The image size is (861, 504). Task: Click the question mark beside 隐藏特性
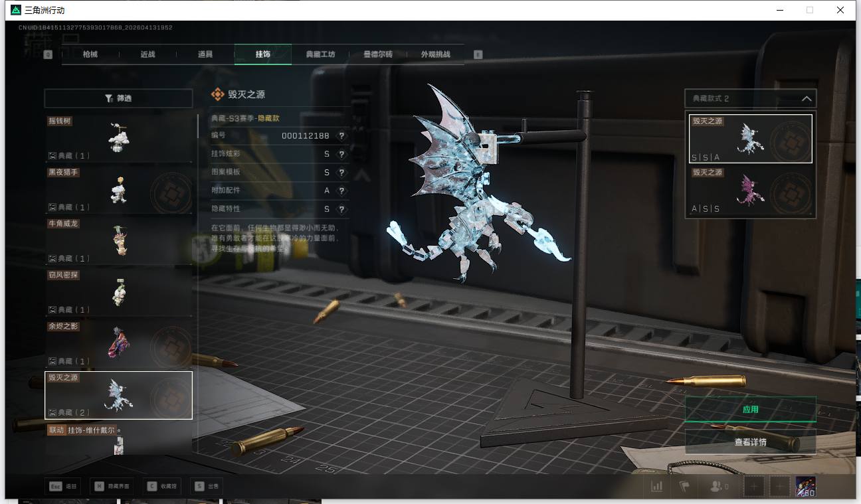tap(341, 209)
